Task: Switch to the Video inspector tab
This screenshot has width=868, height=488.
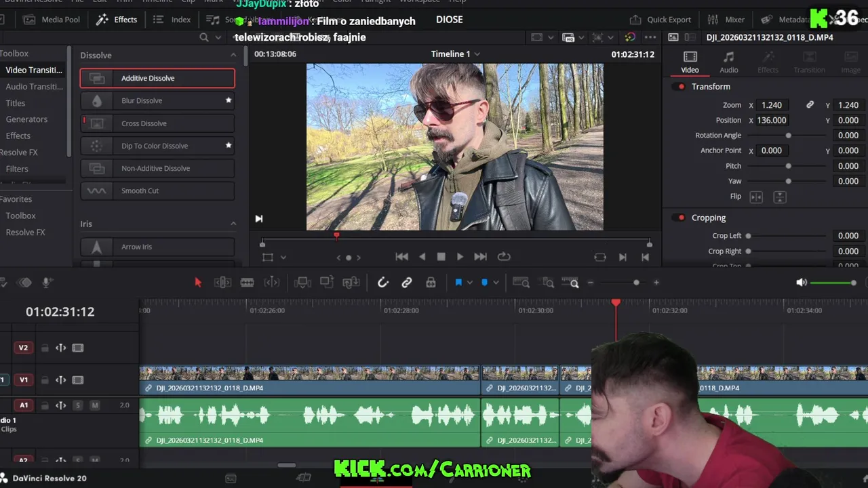Action: 690,62
